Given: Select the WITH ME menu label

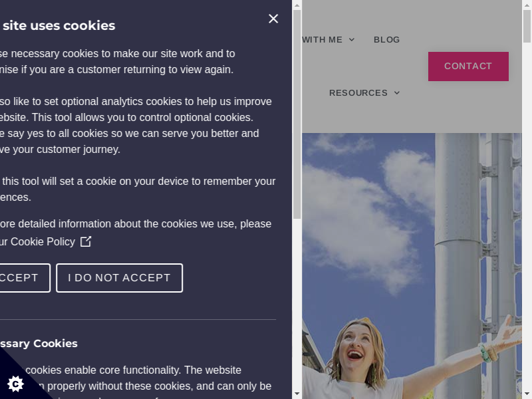Looking at the screenshot, I should point(322,40).
